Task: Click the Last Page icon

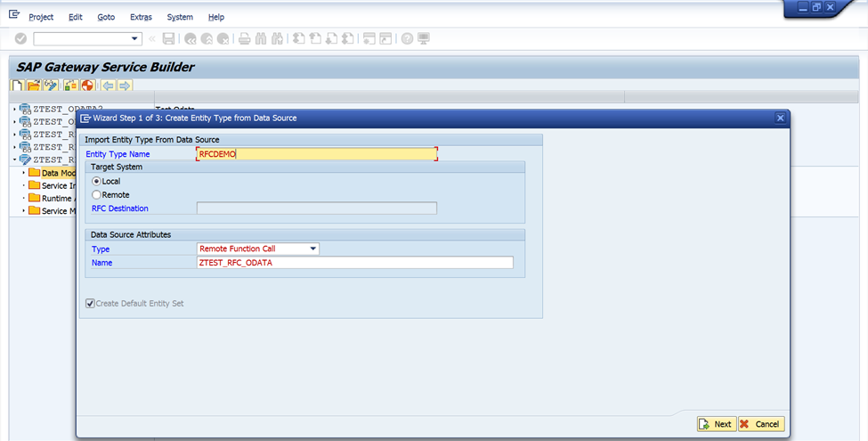Action: tap(347, 39)
